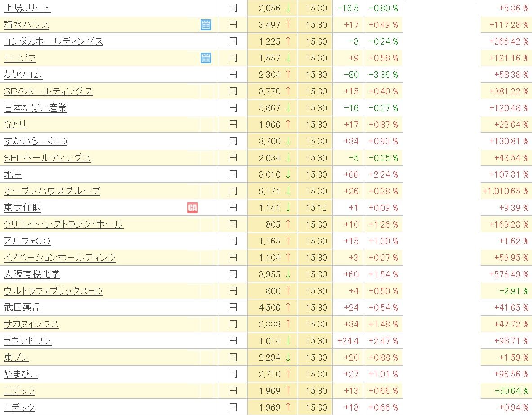Click the -80 change for カカクコム
The image size is (532, 415).
(x=351, y=75)
